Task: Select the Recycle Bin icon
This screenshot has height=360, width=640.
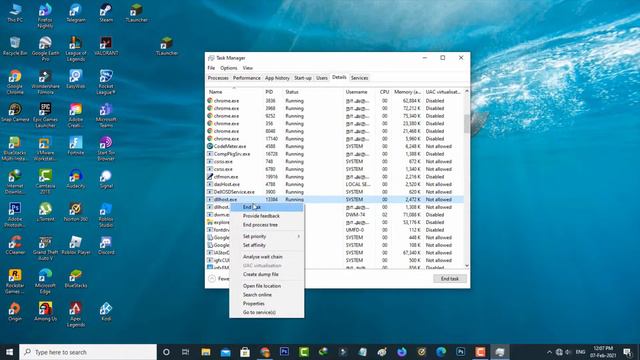Action: (x=15, y=46)
